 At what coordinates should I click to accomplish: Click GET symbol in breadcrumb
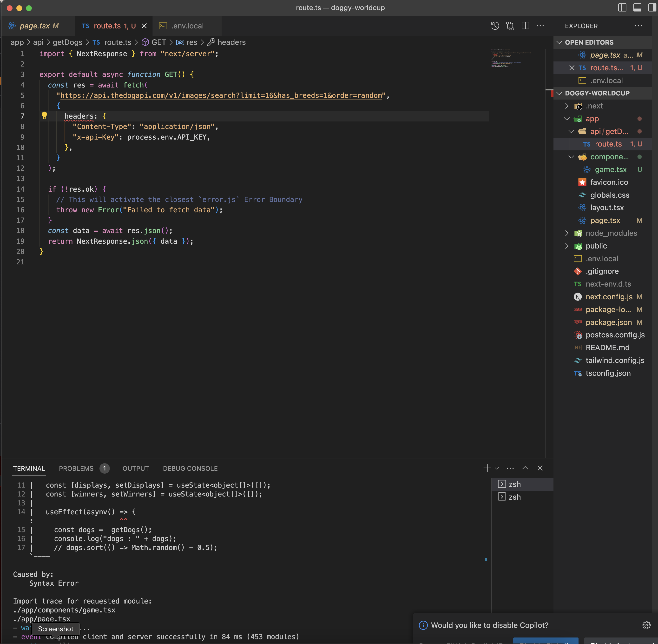pos(154,42)
